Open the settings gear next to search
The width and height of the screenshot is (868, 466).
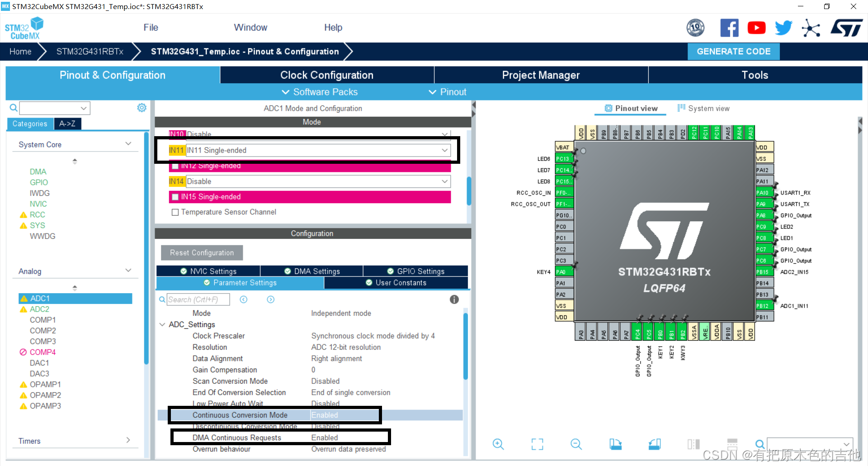[142, 108]
